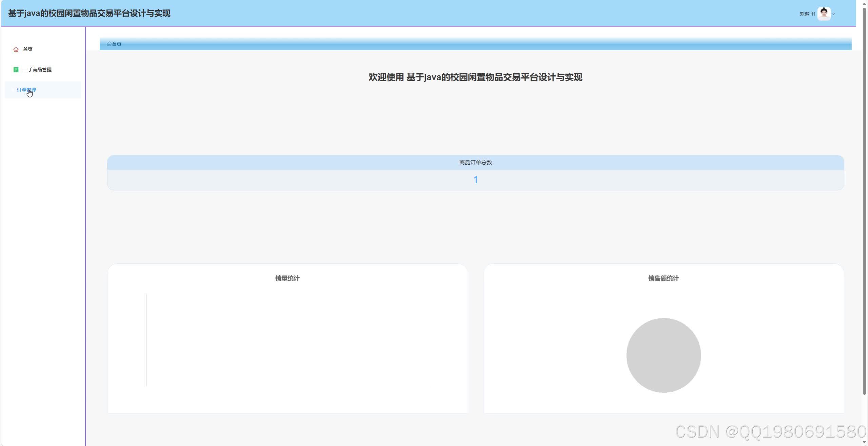Click the 销售额统计 panel title
868x446 pixels.
pyautogui.click(x=663, y=278)
